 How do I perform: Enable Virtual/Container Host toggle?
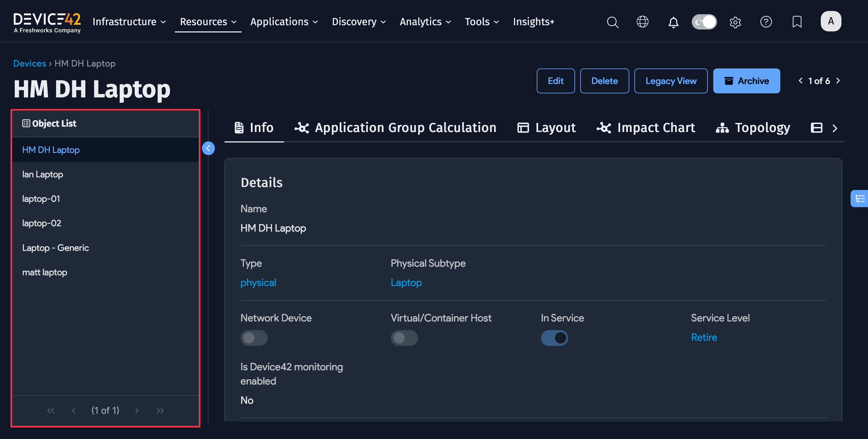click(404, 338)
